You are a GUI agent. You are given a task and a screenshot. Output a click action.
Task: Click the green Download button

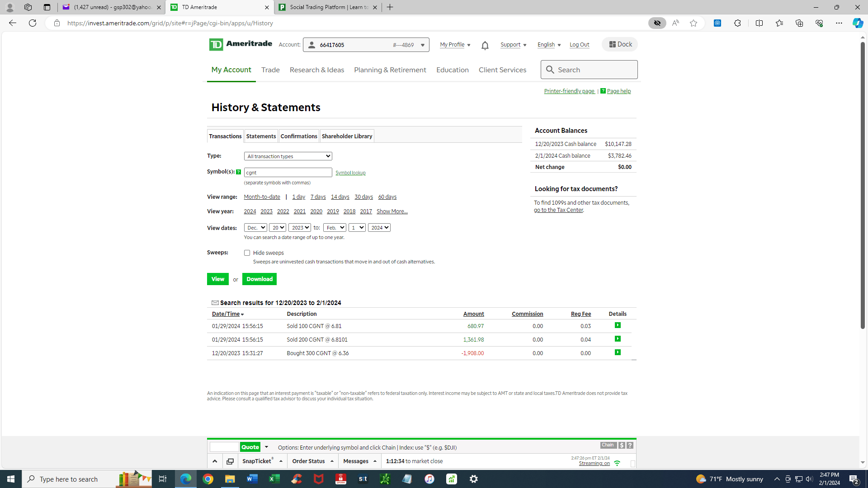(x=259, y=279)
